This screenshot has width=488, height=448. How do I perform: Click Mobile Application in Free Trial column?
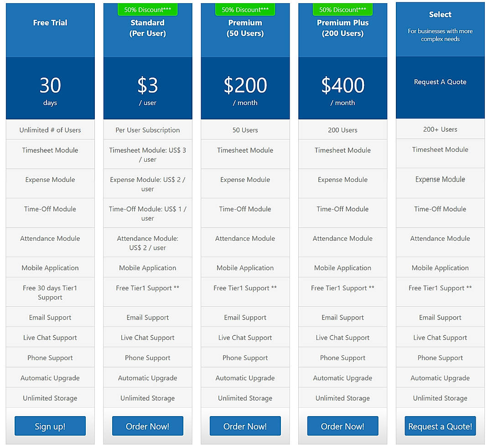point(50,268)
